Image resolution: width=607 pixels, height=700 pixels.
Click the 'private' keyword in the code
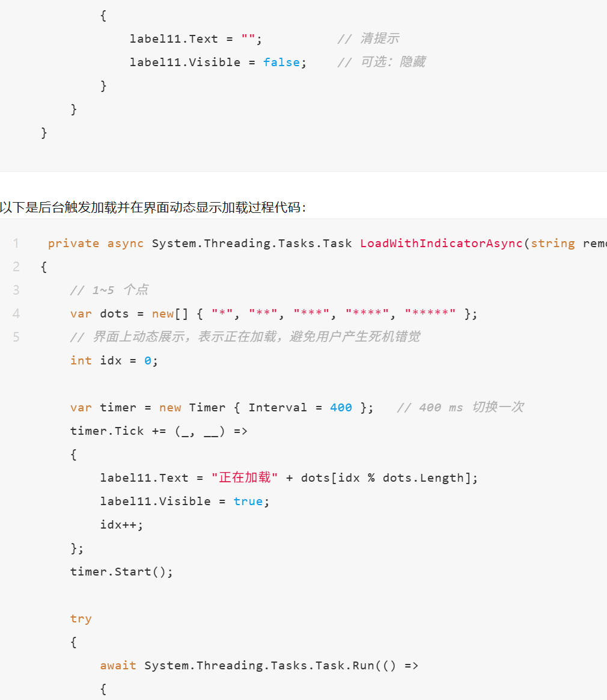click(x=73, y=244)
